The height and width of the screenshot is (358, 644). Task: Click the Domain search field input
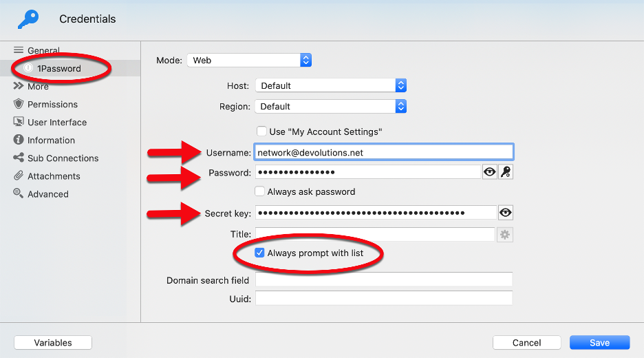(384, 280)
